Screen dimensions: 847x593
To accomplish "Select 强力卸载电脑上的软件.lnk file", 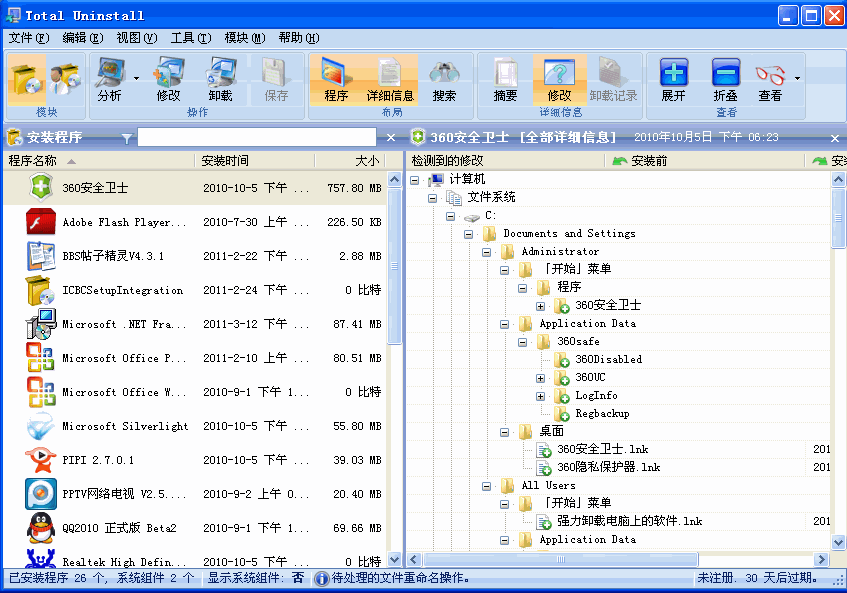I will pyautogui.click(x=629, y=521).
